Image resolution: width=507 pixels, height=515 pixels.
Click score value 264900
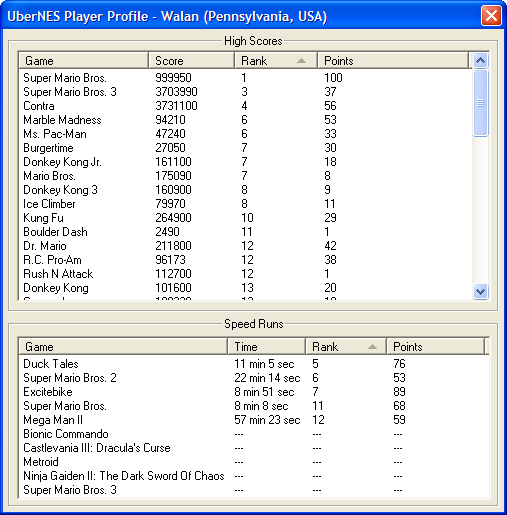173,218
